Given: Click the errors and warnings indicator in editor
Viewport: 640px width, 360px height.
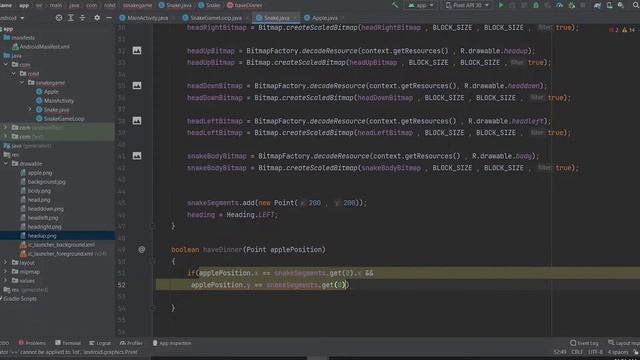Looking at the screenshot, I should pos(622,30).
